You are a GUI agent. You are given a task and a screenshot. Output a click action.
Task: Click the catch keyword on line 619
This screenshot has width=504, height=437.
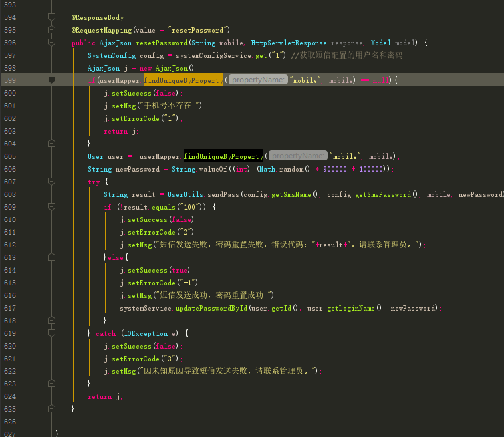[106, 334]
